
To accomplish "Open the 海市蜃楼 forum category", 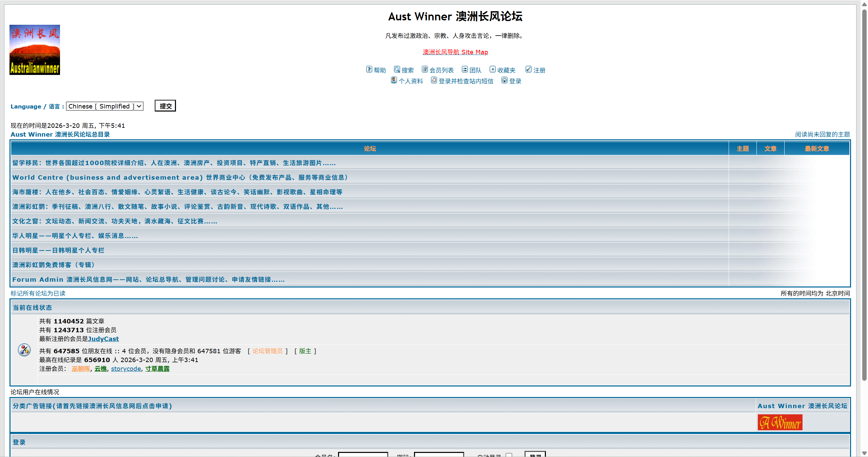I will click(177, 192).
